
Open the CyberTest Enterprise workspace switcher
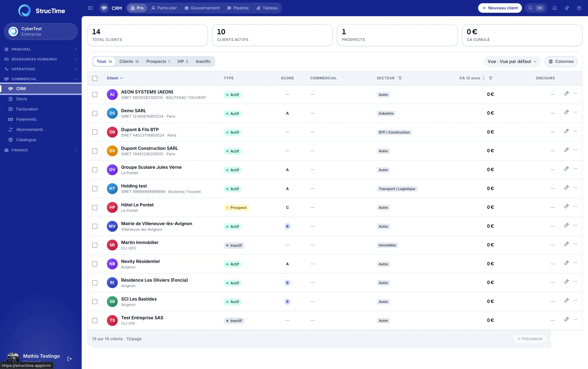(41, 32)
